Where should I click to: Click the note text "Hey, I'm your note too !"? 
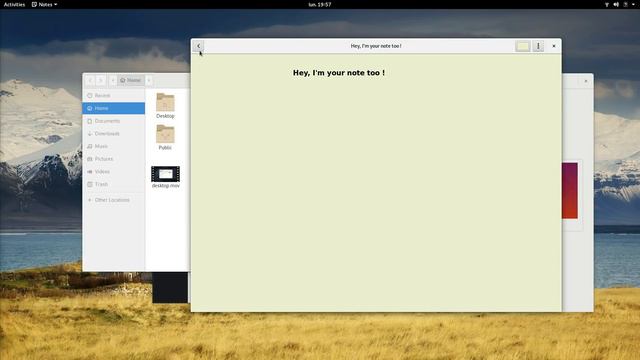[x=339, y=73]
